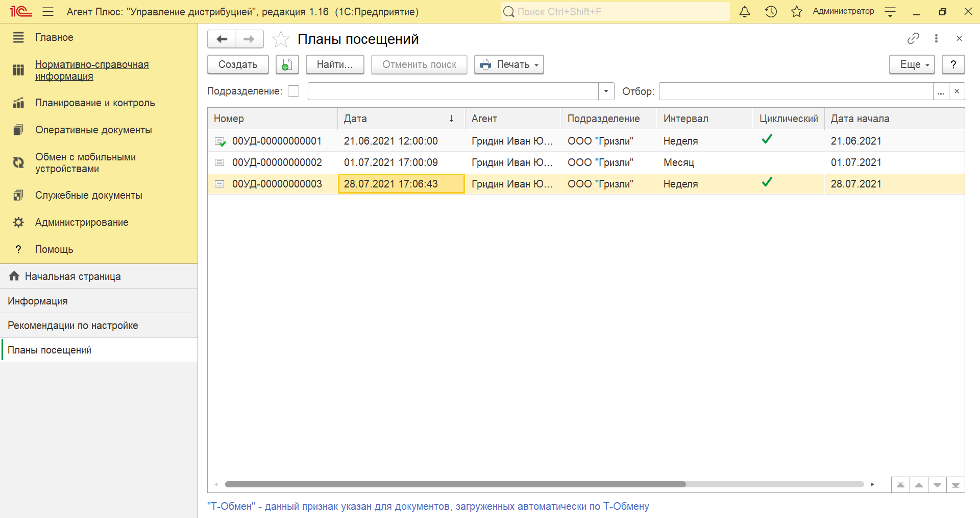Get link to this form icon
This screenshot has height=518, width=980.
[913, 38]
